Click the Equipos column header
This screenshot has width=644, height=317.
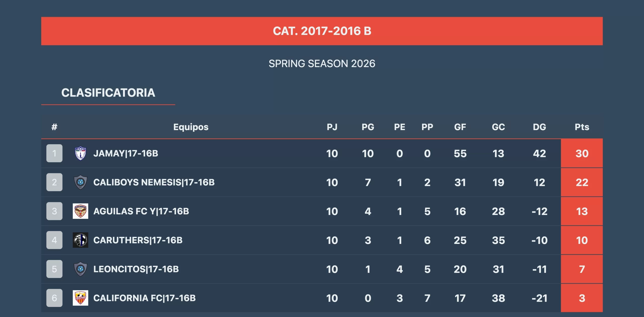pyautogui.click(x=191, y=127)
